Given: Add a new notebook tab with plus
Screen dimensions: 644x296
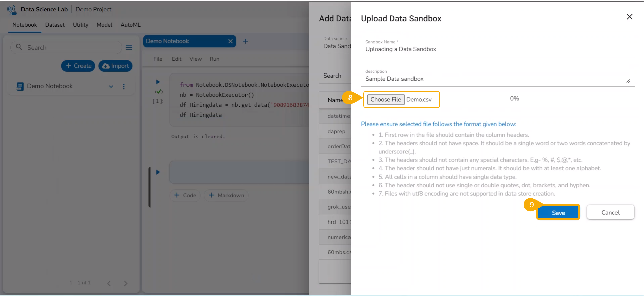Looking at the screenshot, I should coord(245,41).
